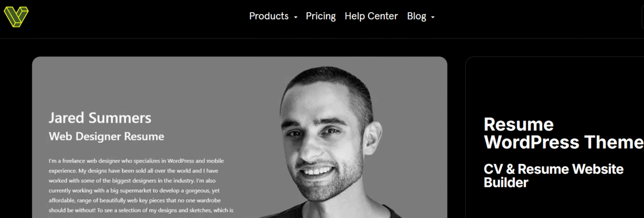Viewport: 644px width, 218px height.
Task: Click the word Builder in the right panel
Action: (506, 182)
